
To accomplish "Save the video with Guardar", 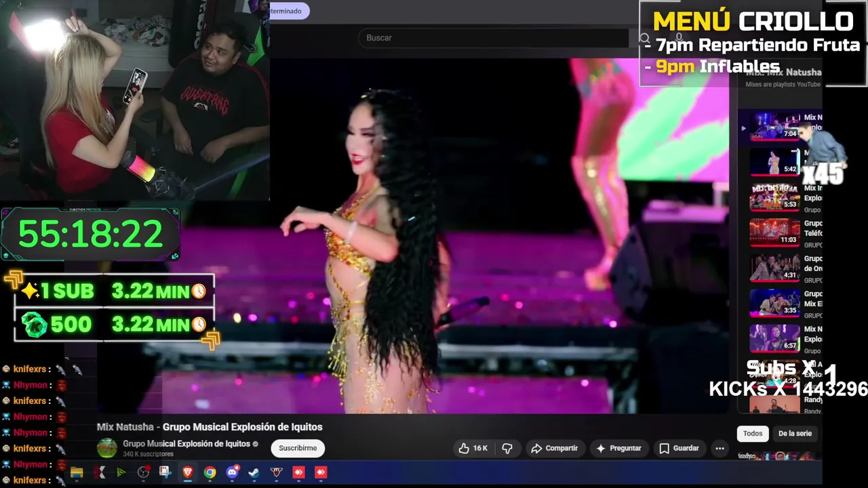I will click(679, 448).
